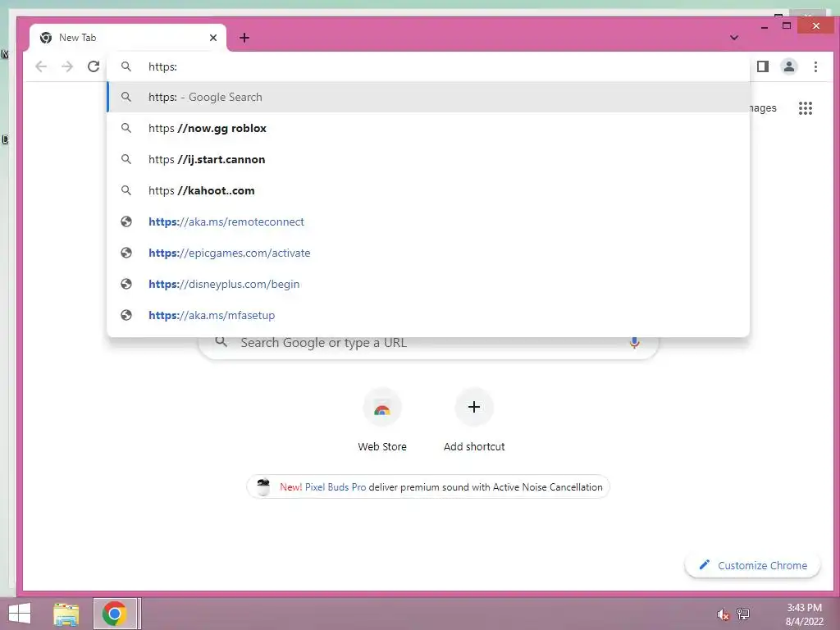Click the network tray icon
This screenshot has height=630, width=840.
(743, 614)
